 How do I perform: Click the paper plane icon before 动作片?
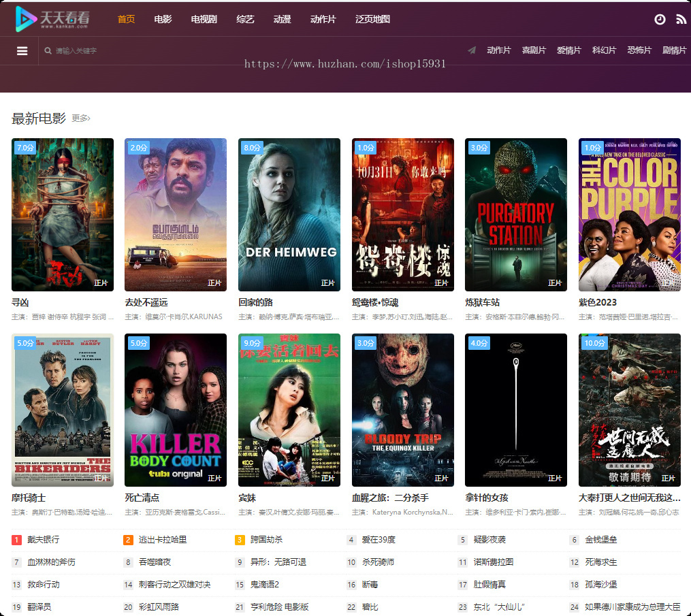coord(472,50)
